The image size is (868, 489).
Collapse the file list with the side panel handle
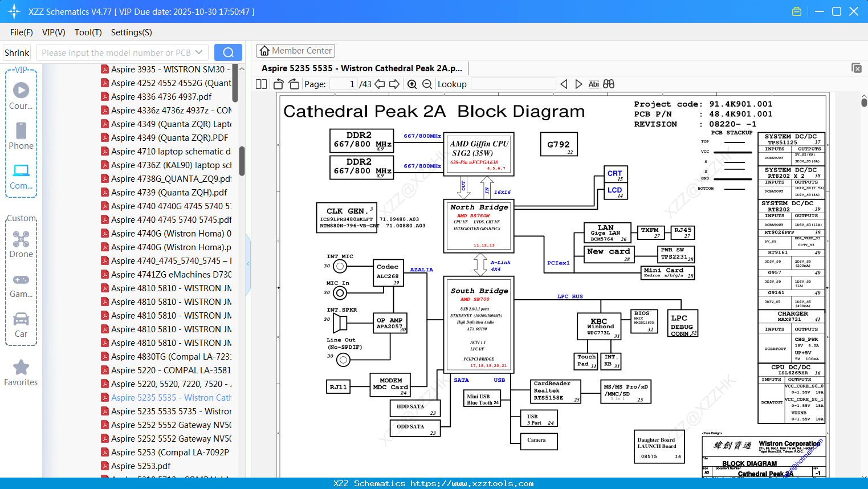248,263
